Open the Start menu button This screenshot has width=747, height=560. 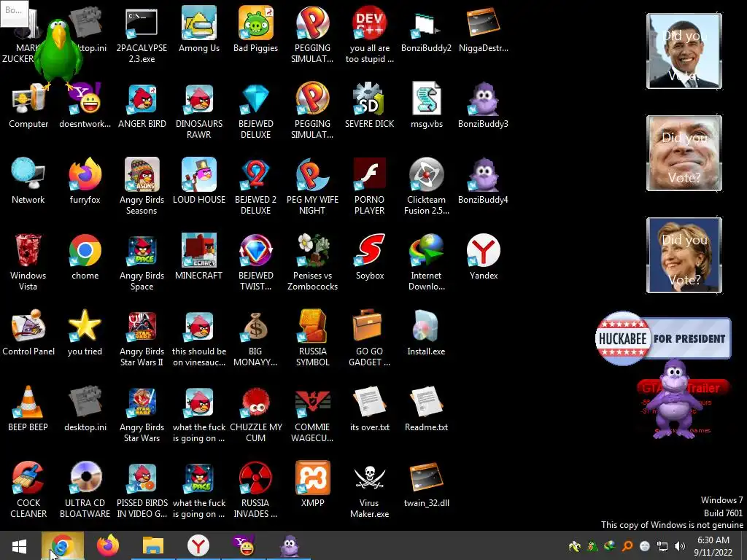pos(20,546)
